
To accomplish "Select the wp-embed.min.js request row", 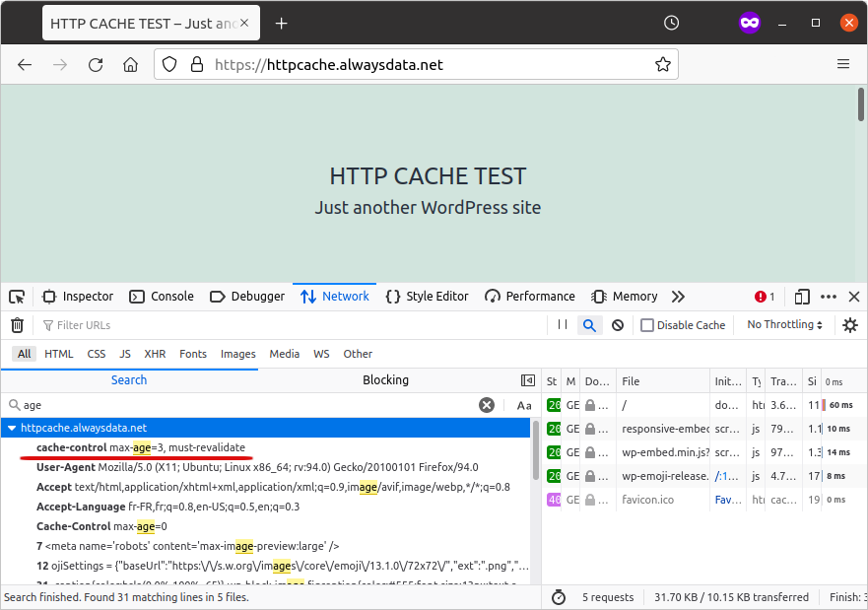I will [704, 452].
